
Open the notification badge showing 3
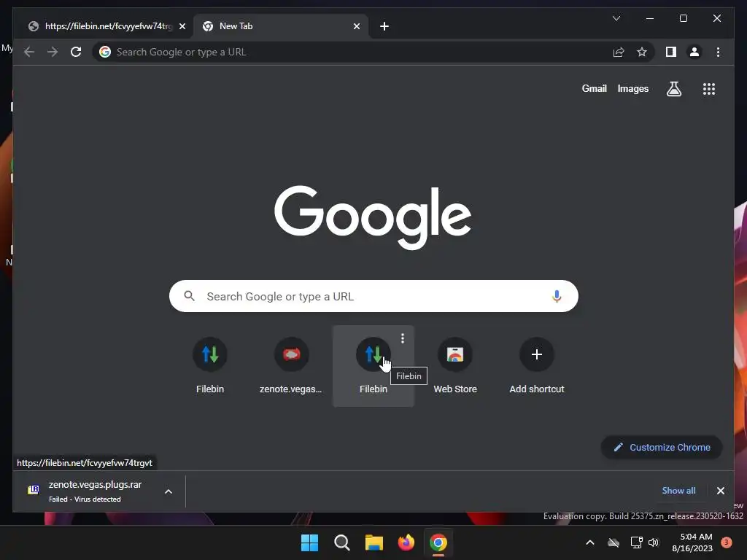726,542
